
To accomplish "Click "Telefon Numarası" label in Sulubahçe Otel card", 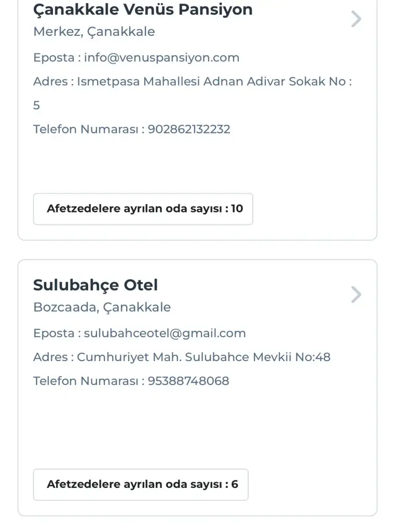I will coord(86,381).
